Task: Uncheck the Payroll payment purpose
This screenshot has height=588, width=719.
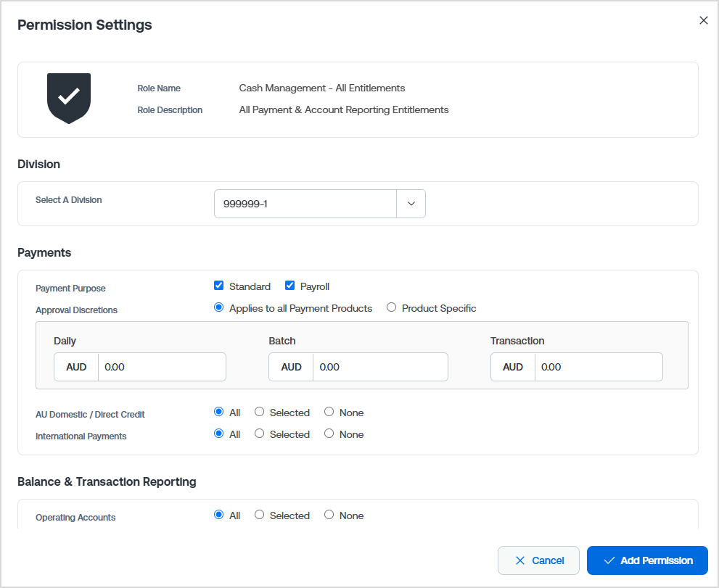Action: point(289,286)
